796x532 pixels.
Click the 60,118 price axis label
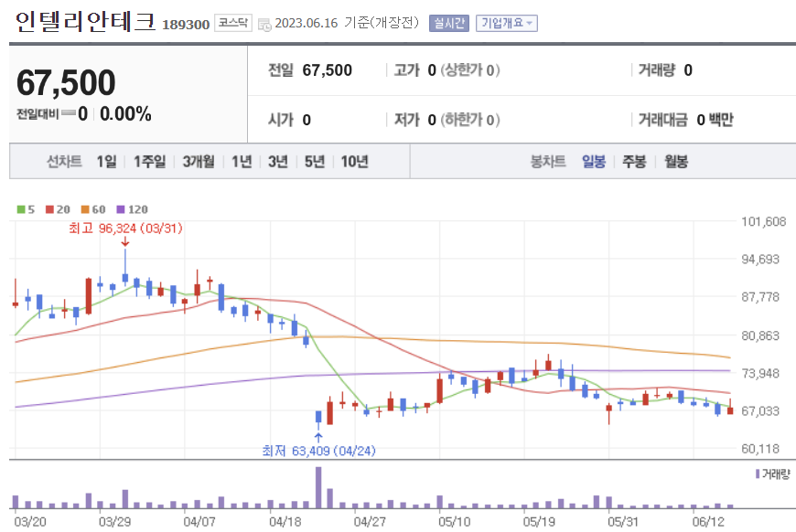(x=760, y=449)
